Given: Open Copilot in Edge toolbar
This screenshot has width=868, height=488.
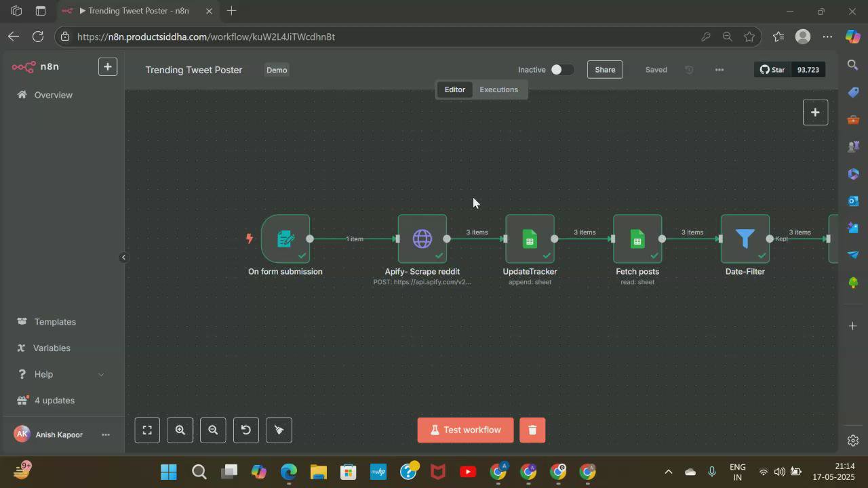Looking at the screenshot, I should (x=852, y=37).
